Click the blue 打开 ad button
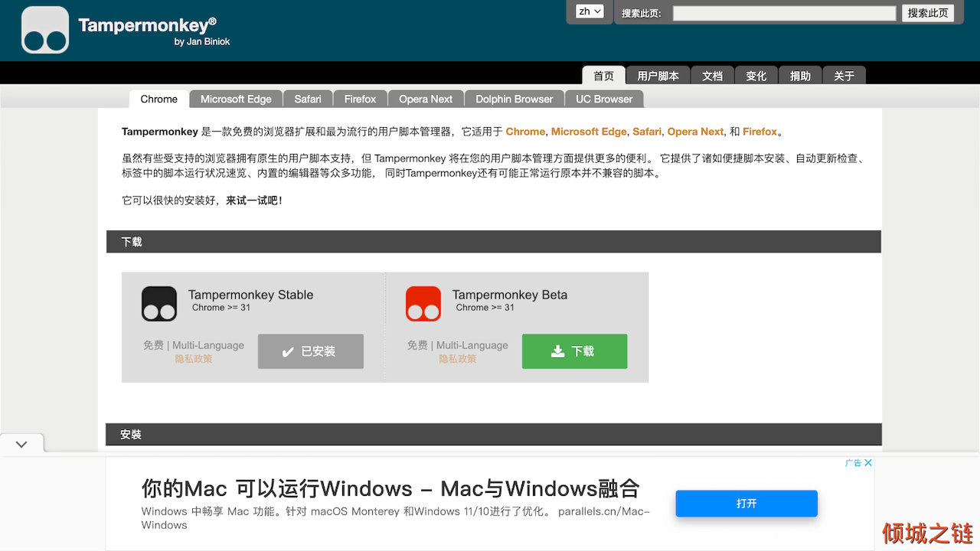 point(746,504)
